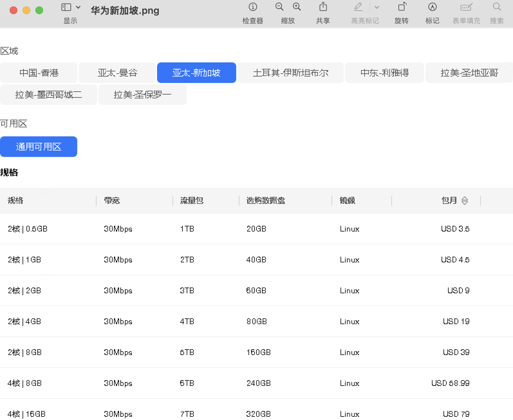The image size is (513, 420).
Task: Choose the 土耳其-伊斯坦布尔 region
Action: (291, 73)
